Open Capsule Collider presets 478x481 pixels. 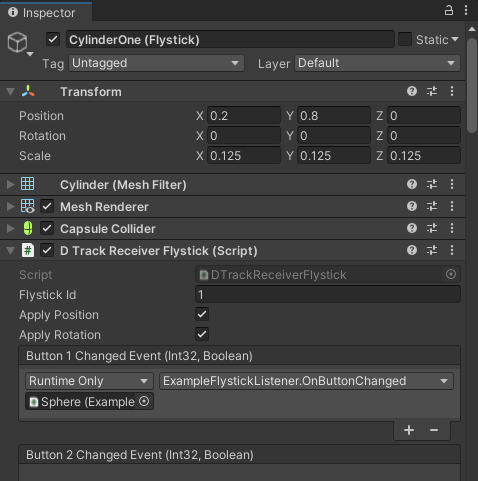(432, 228)
